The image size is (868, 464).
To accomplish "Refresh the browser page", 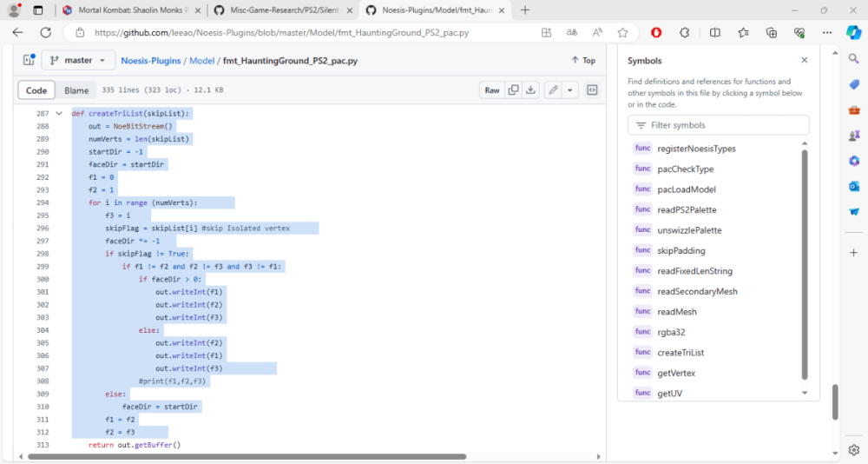I will [x=45, y=32].
